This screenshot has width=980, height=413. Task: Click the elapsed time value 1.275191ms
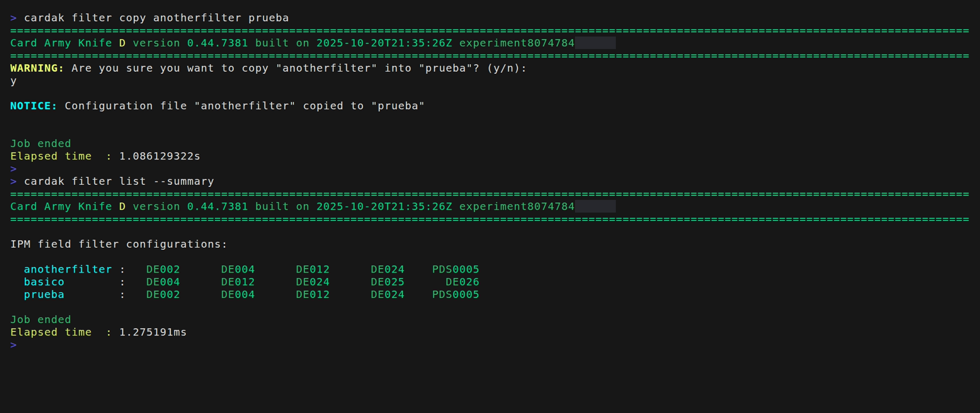[x=153, y=332]
